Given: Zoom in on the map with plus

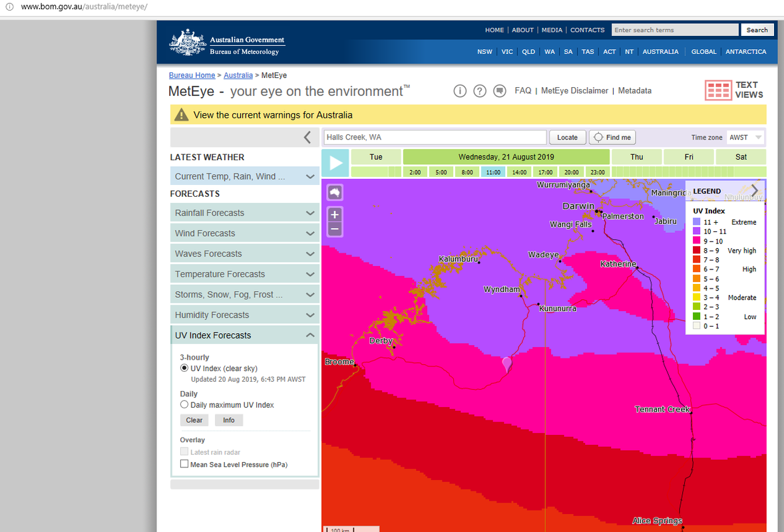Looking at the screenshot, I should coord(335,214).
